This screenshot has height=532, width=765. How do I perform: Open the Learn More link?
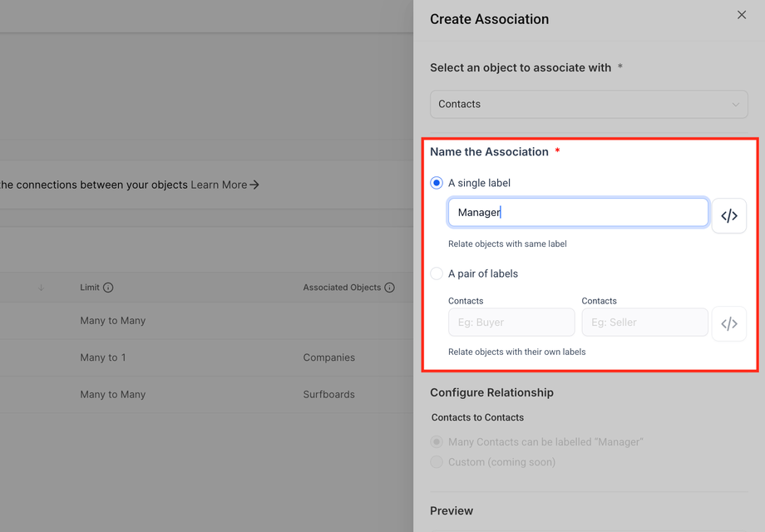point(225,185)
